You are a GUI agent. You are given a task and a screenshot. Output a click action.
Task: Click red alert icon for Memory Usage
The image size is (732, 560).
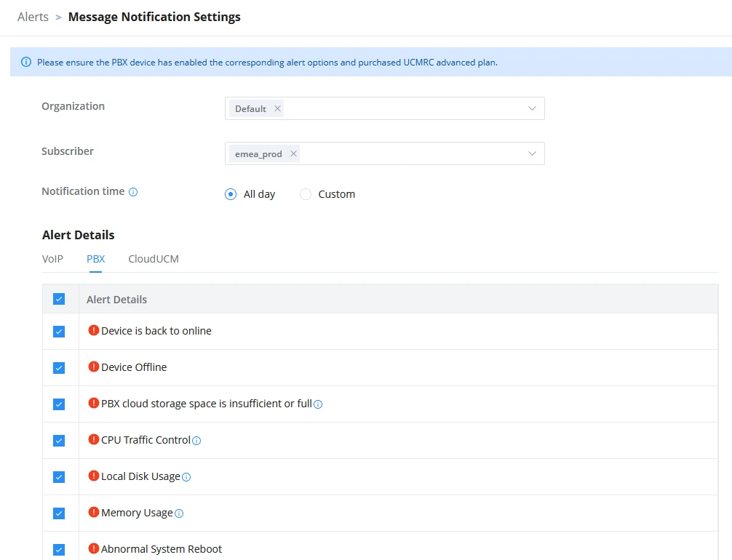tap(94, 513)
